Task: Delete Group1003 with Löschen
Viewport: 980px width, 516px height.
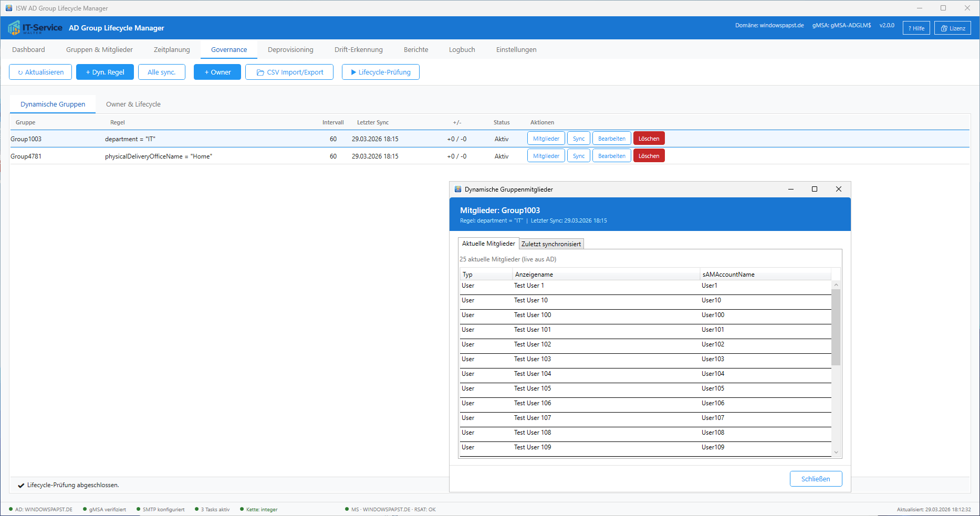Action: click(x=649, y=139)
